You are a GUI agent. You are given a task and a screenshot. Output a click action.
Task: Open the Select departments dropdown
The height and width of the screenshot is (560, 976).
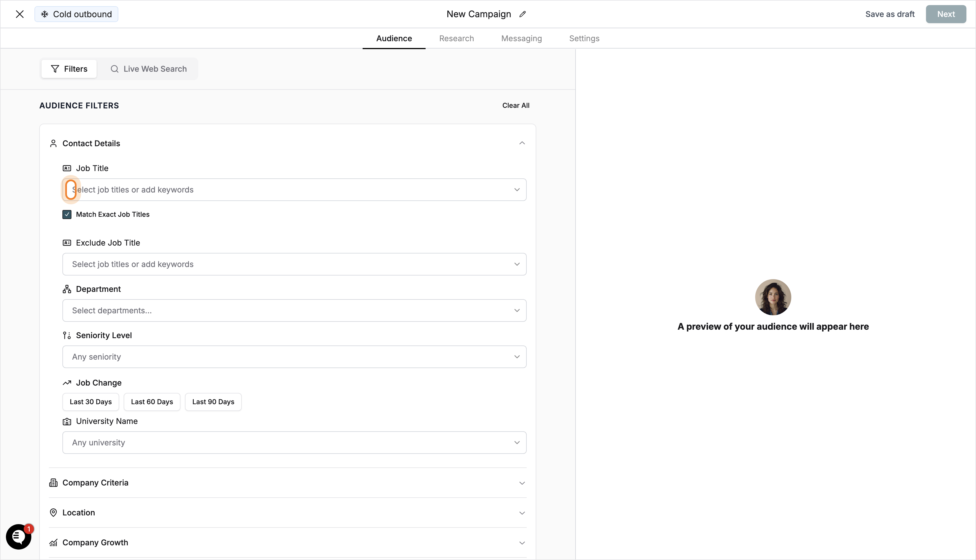(x=294, y=310)
